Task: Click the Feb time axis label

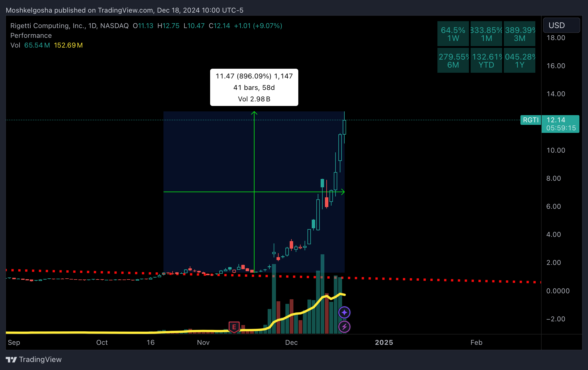Action: pos(476,343)
